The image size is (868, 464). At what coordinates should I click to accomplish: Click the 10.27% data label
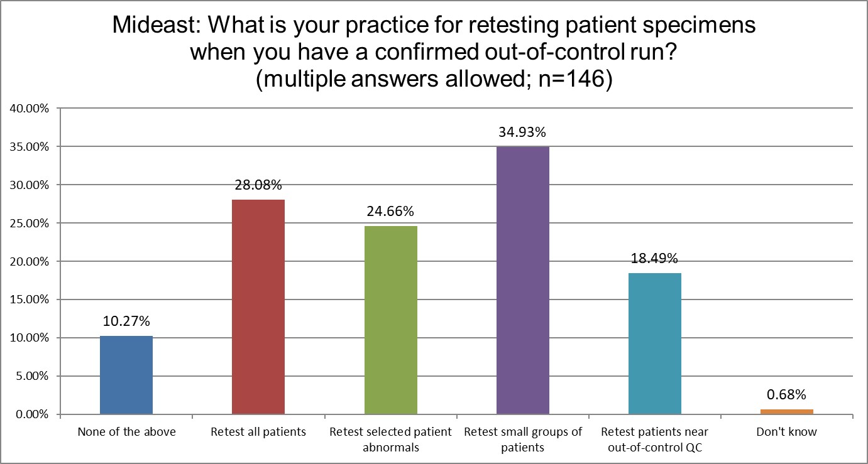(x=126, y=321)
